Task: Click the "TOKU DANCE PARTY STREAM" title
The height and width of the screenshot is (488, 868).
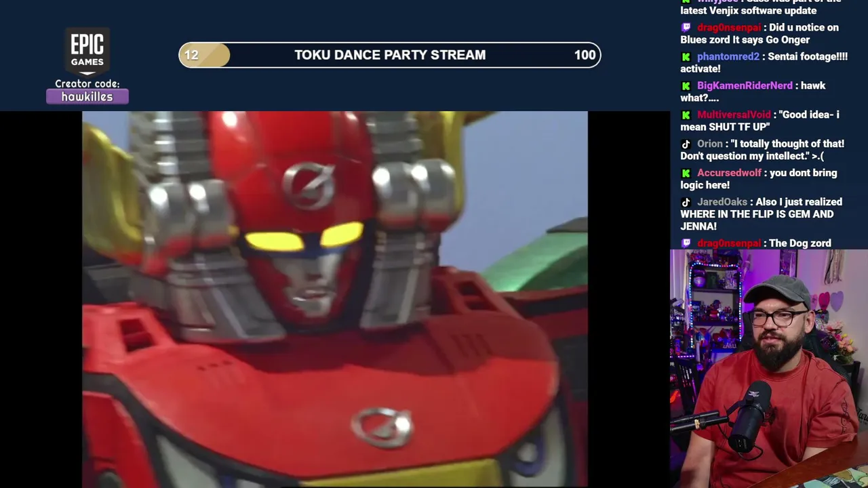Action: point(390,56)
